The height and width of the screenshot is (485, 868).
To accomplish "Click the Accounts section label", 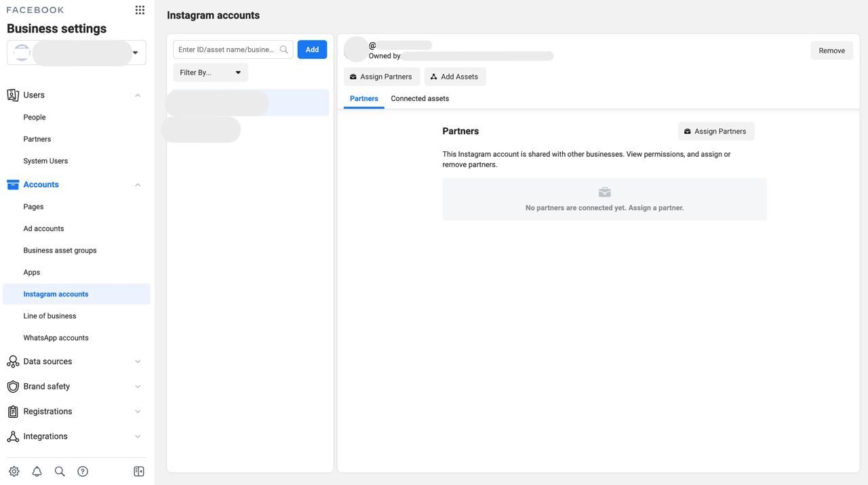I will 41,185.
